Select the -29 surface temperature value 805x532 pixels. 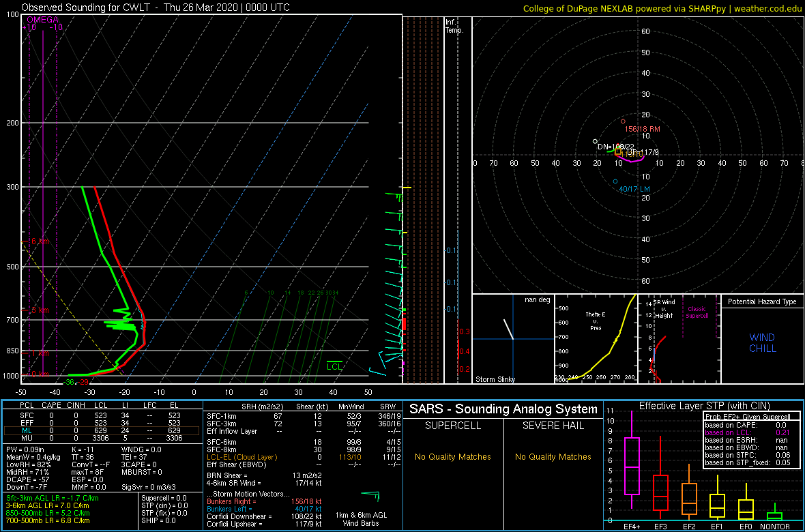(83, 383)
